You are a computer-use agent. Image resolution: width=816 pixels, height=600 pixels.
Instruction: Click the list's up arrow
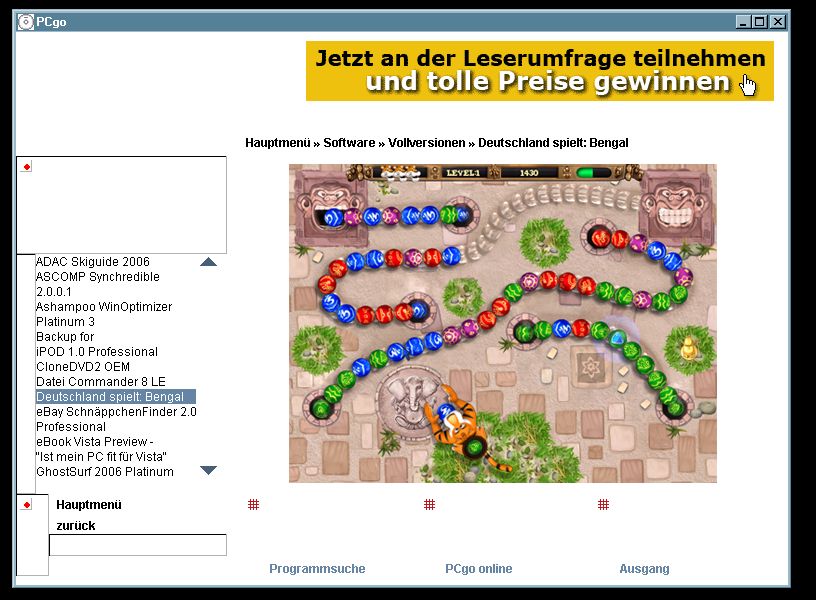[208, 262]
